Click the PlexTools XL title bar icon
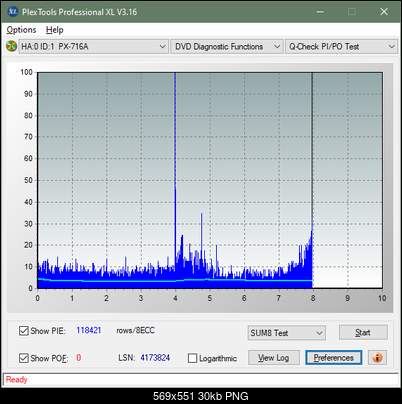 pos(13,12)
